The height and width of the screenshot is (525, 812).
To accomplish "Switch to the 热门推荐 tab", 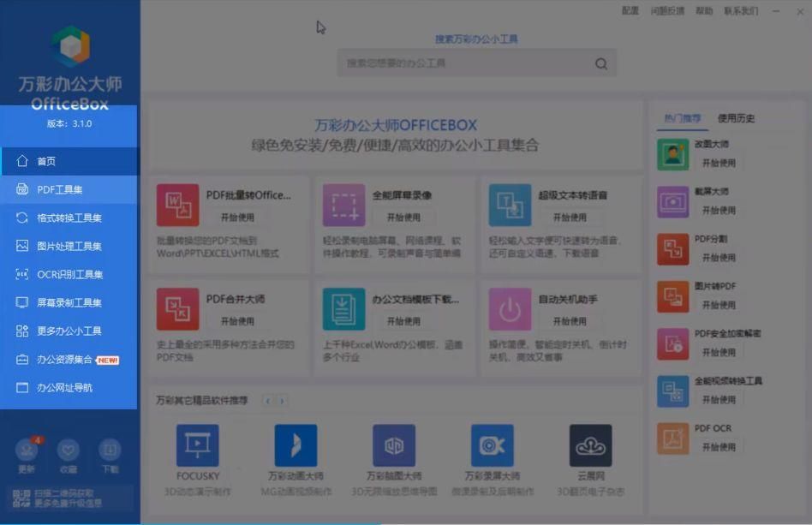I will 683,118.
